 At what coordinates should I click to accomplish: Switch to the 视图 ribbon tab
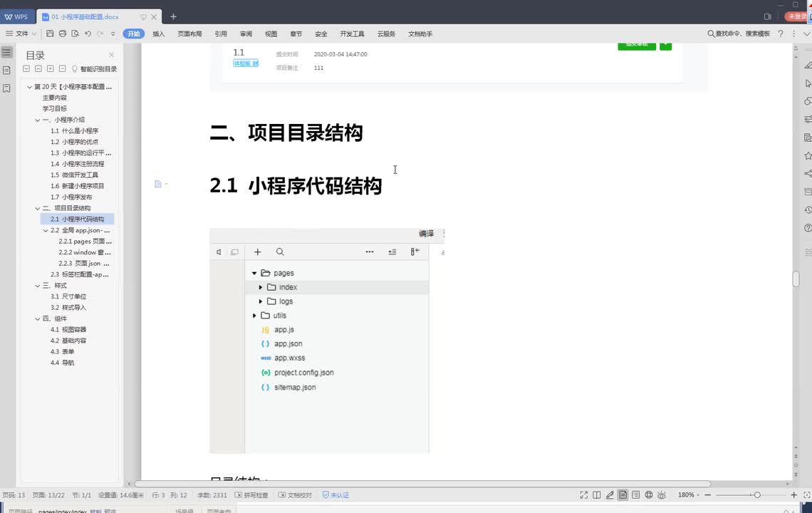pos(271,33)
